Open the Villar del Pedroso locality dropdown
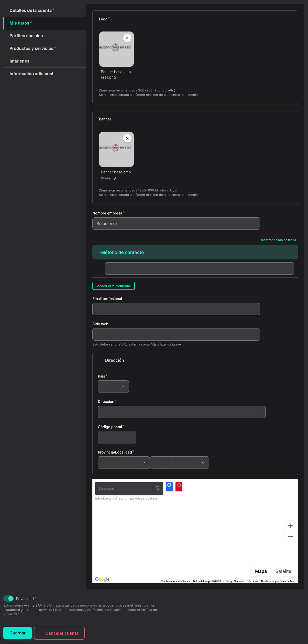Image resolution: width=308 pixels, height=644 pixels. click(x=179, y=463)
